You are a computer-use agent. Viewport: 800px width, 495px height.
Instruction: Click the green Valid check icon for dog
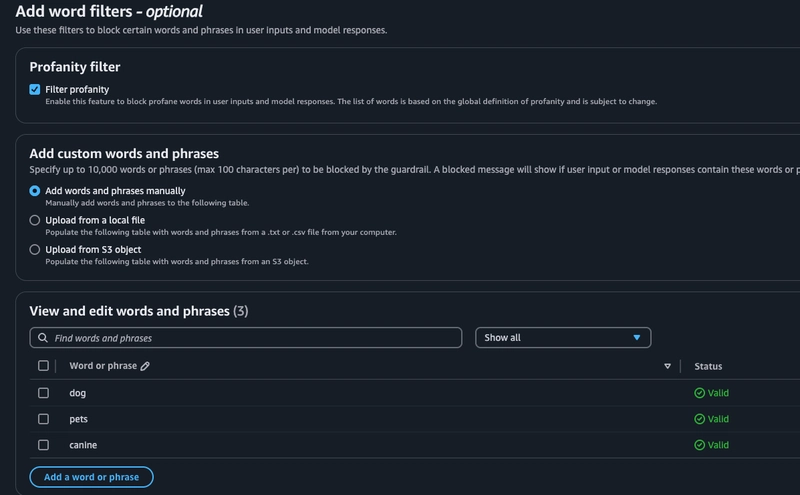699,393
